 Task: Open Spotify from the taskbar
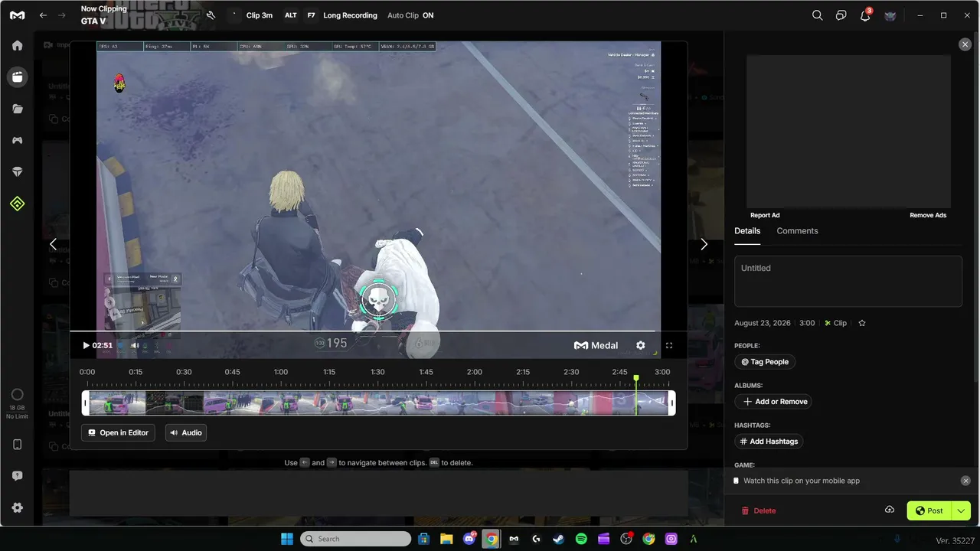pos(581,539)
